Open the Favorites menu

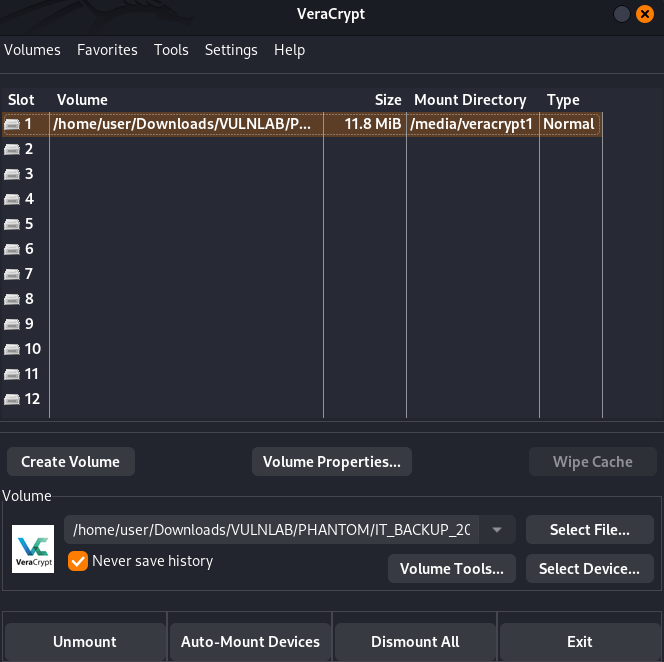click(x=107, y=50)
